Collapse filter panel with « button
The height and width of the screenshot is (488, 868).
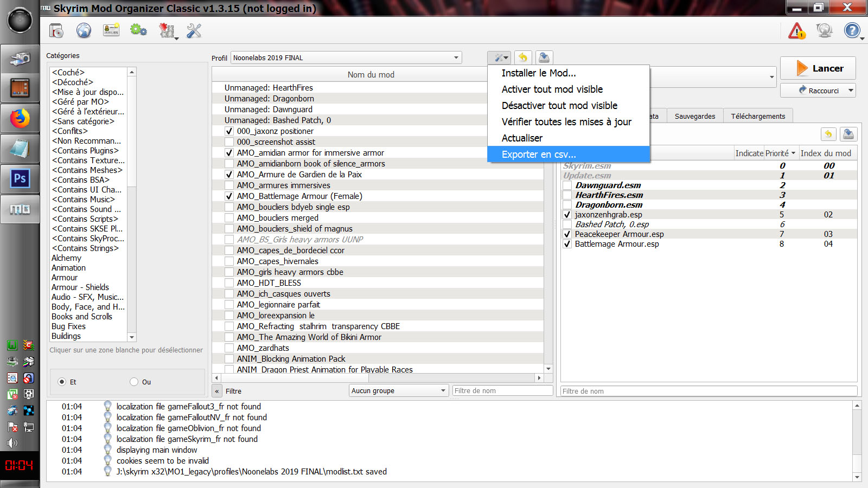[216, 391]
